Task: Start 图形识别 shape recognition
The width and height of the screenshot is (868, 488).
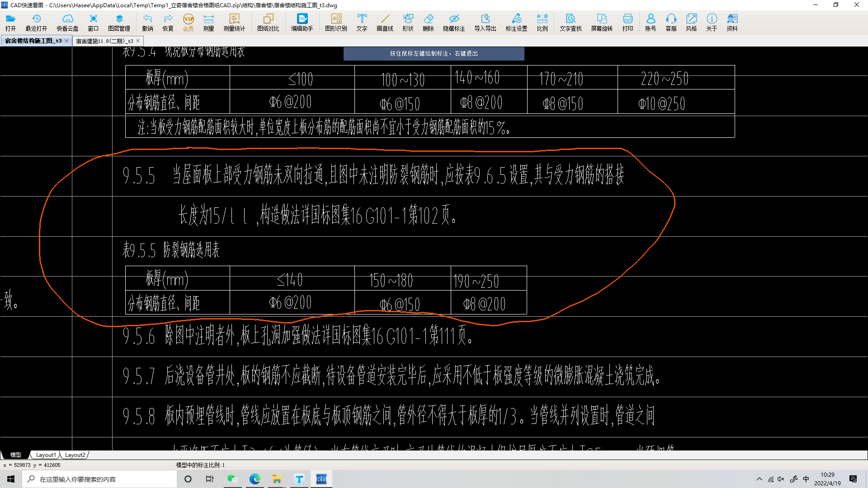Action: pos(336,22)
